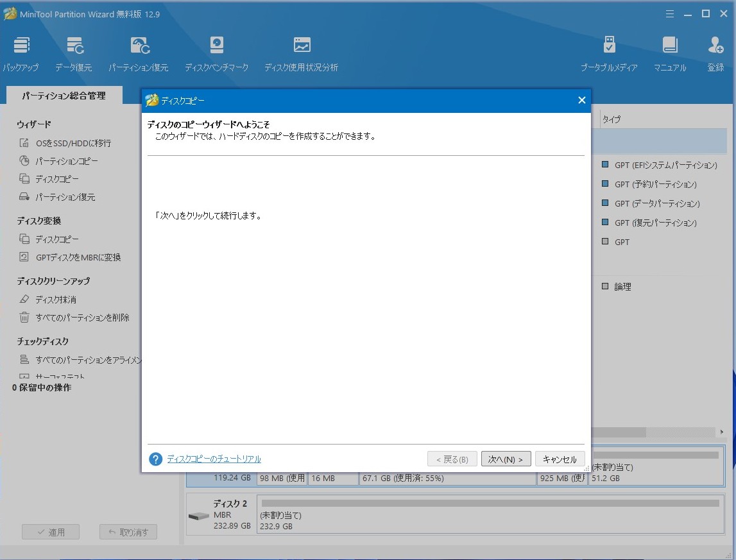The width and height of the screenshot is (736, 560).
Task: Click 次へ(N) > button in wizard
Action: point(506,459)
